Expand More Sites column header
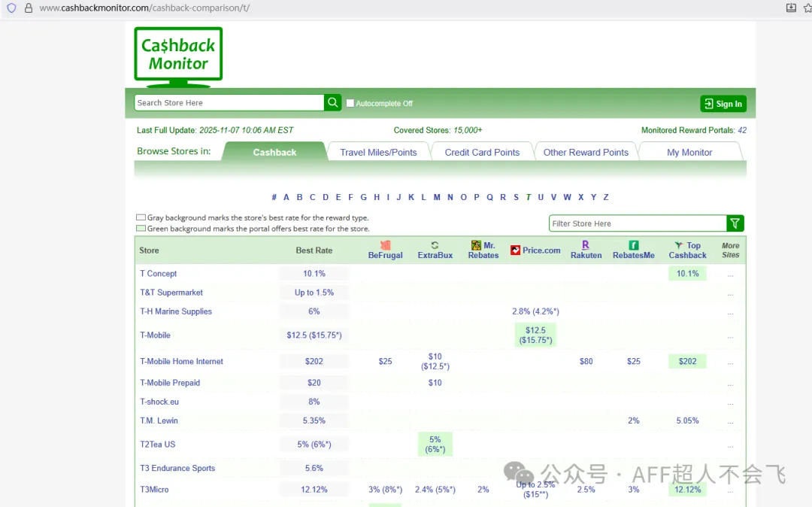This screenshot has width=812, height=507. coord(730,250)
